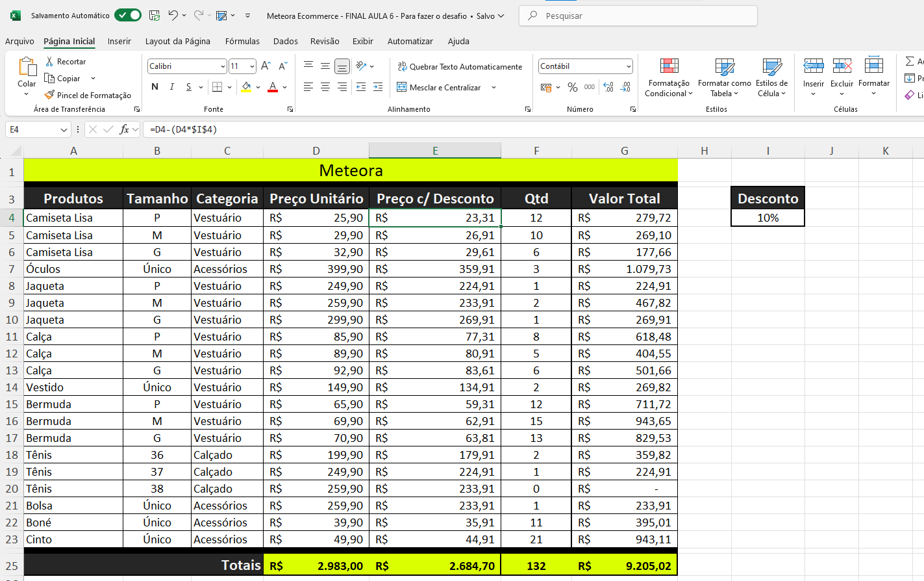Apply the yellow fill color
The image size is (924, 581).
246,87
